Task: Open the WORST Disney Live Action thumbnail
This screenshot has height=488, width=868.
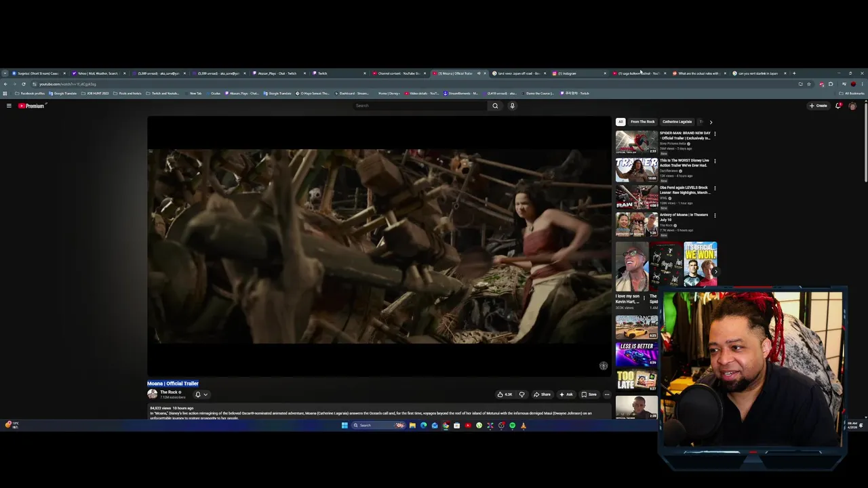Action: (636, 169)
